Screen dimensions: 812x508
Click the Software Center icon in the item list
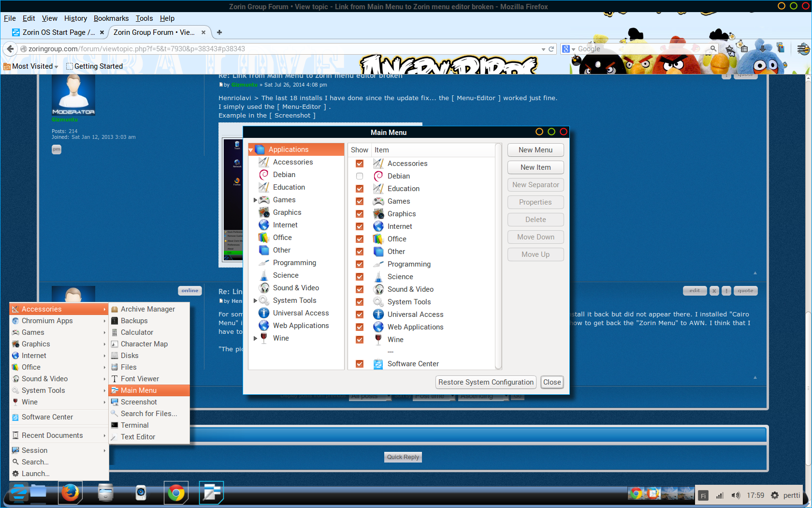point(378,364)
